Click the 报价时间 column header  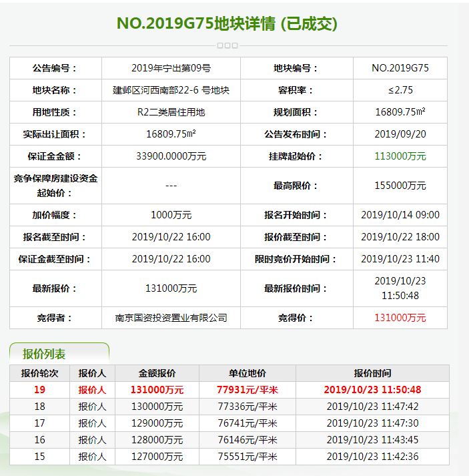372,373
